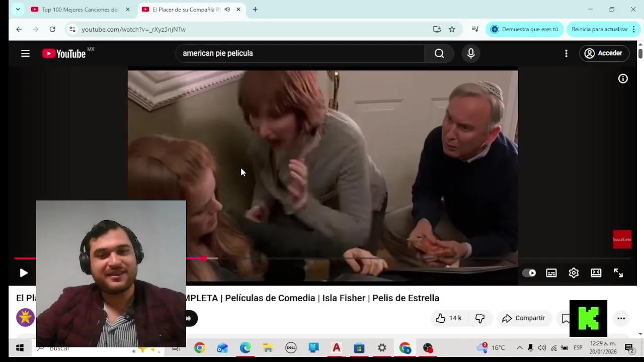Click the Acceder sign-in button
644x362 pixels.
604,53
